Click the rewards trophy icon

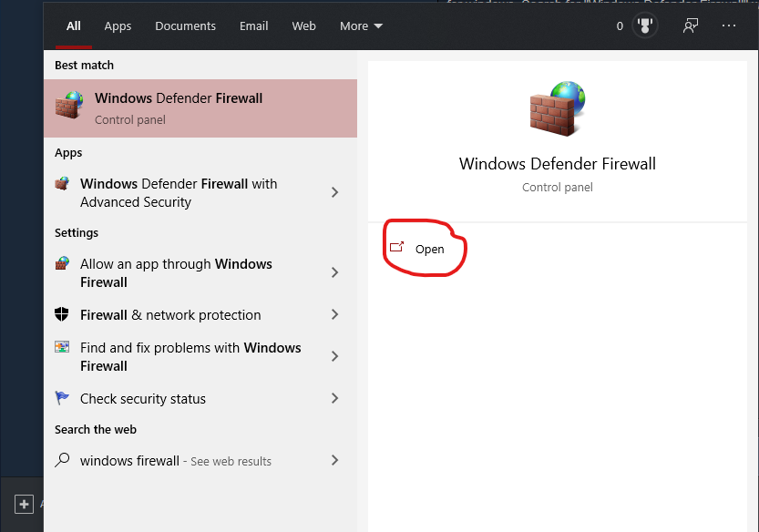tap(645, 26)
